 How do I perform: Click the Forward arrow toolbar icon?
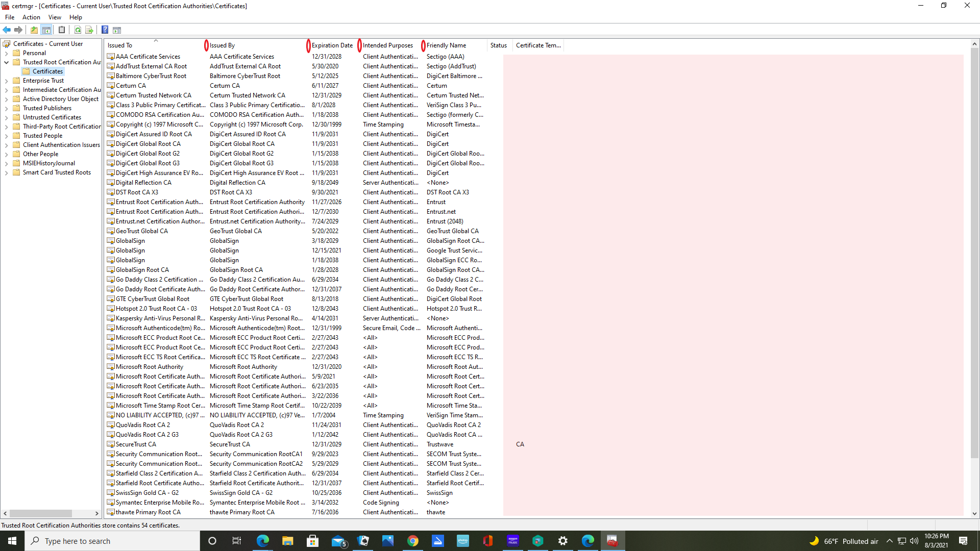tap(18, 30)
